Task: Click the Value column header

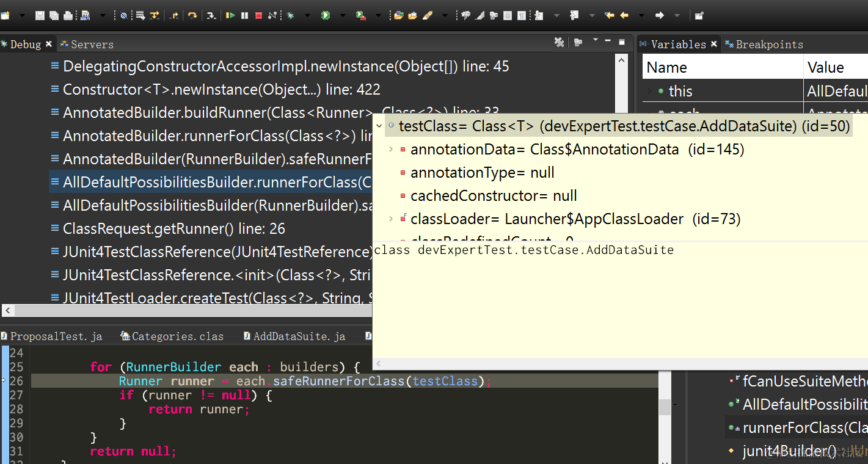Action: (837, 67)
